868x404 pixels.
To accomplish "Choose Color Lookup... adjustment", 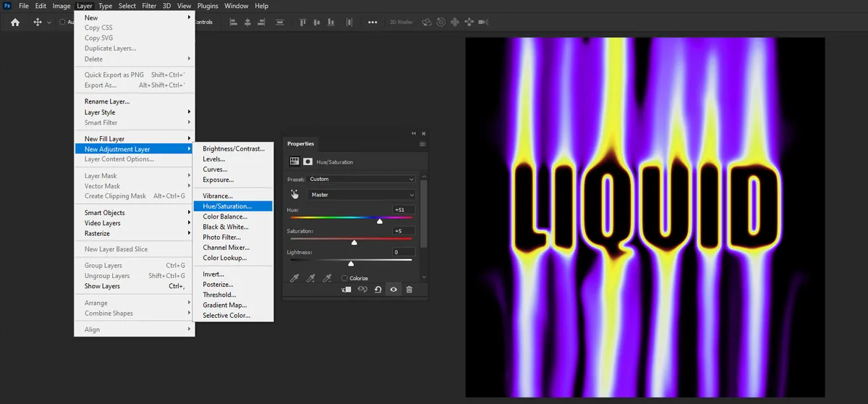I will pyautogui.click(x=234, y=258).
